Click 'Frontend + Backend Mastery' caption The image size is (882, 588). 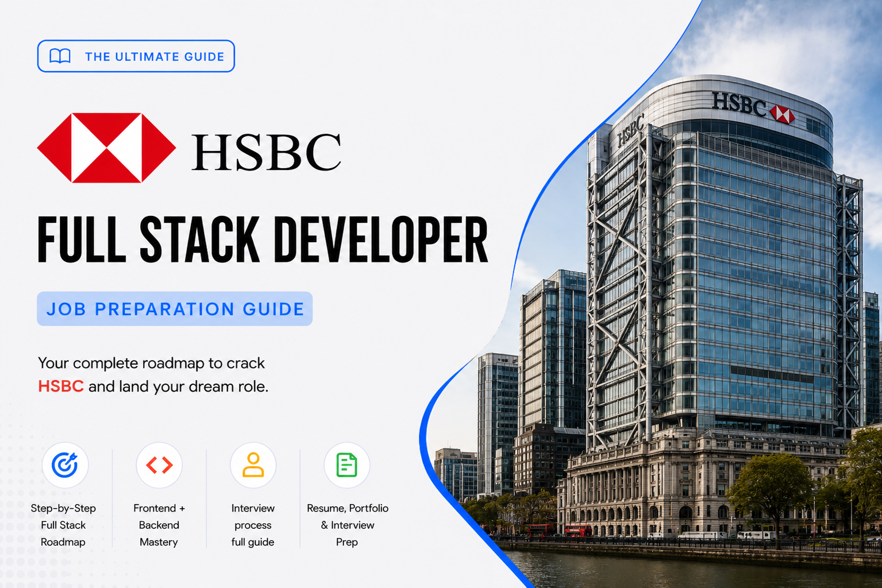point(159,525)
